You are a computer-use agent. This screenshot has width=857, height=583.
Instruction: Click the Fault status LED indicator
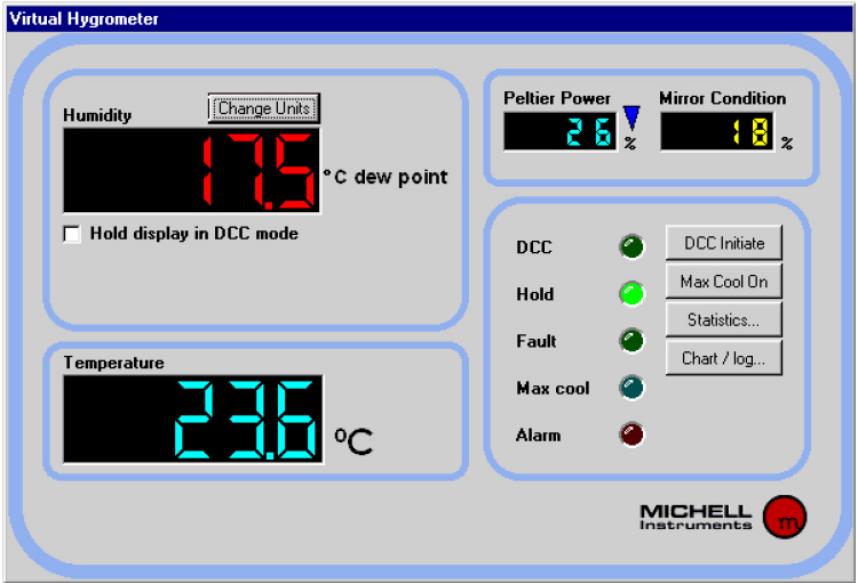click(x=631, y=341)
